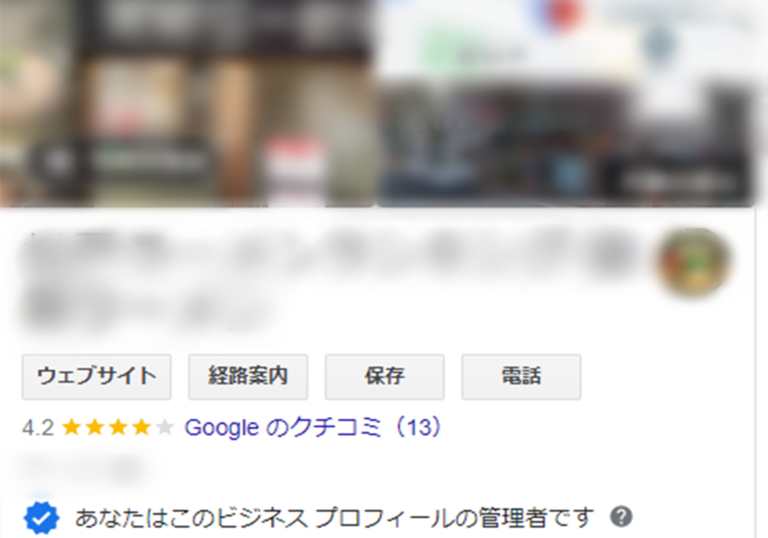
Task: Open the round business logo thumbnail
Action: (x=693, y=262)
